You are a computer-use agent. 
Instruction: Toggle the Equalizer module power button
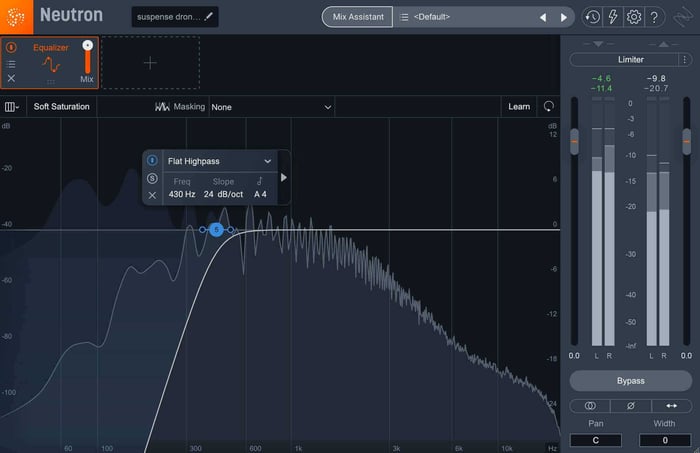pyautogui.click(x=11, y=47)
